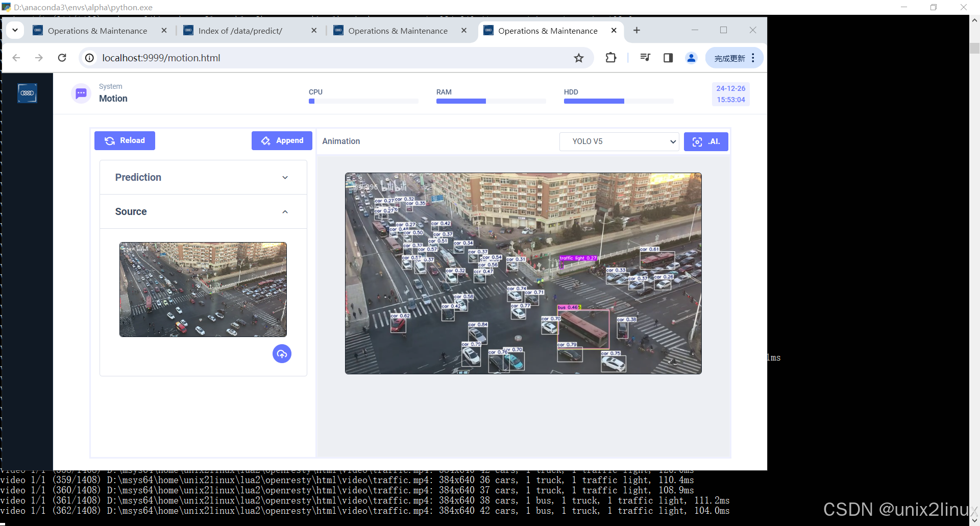Switch to the Index of /data/predict/ tab

[240, 31]
